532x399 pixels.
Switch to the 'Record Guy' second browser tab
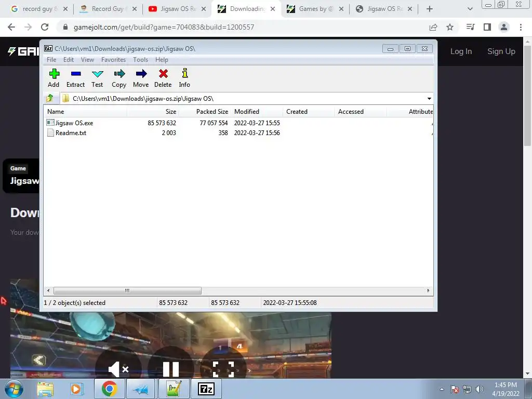(108, 9)
